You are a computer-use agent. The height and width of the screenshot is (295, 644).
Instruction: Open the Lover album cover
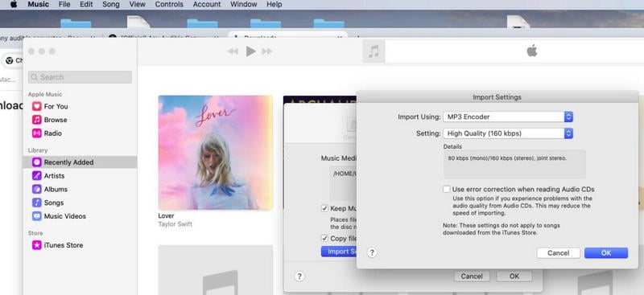click(216, 153)
